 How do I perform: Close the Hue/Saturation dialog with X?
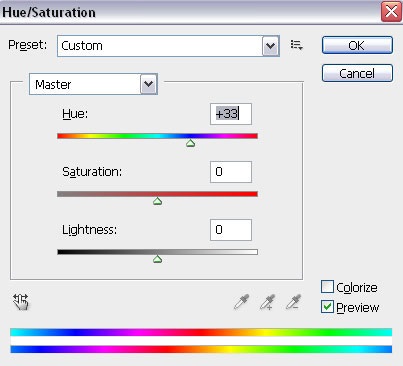coord(391,12)
